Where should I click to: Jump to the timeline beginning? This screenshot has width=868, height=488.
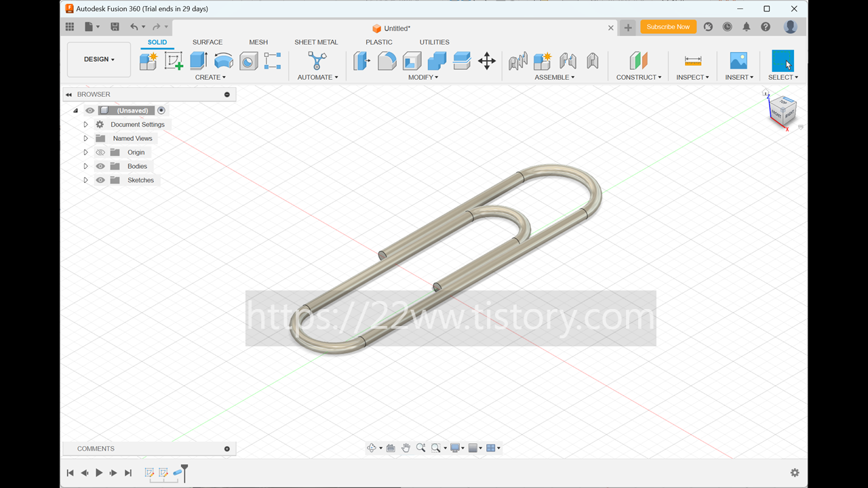pyautogui.click(x=70, y=473)
